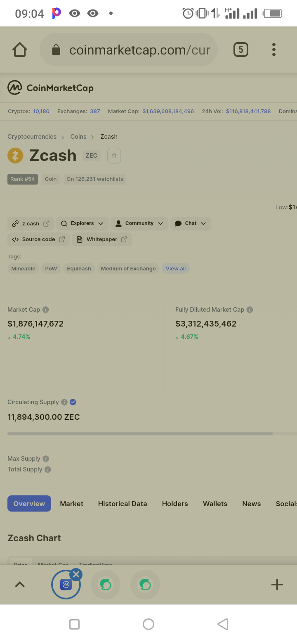Click the coinmarketcap.com address bar
The height and width of the screenshot is (644, 297).
[129, 50]
